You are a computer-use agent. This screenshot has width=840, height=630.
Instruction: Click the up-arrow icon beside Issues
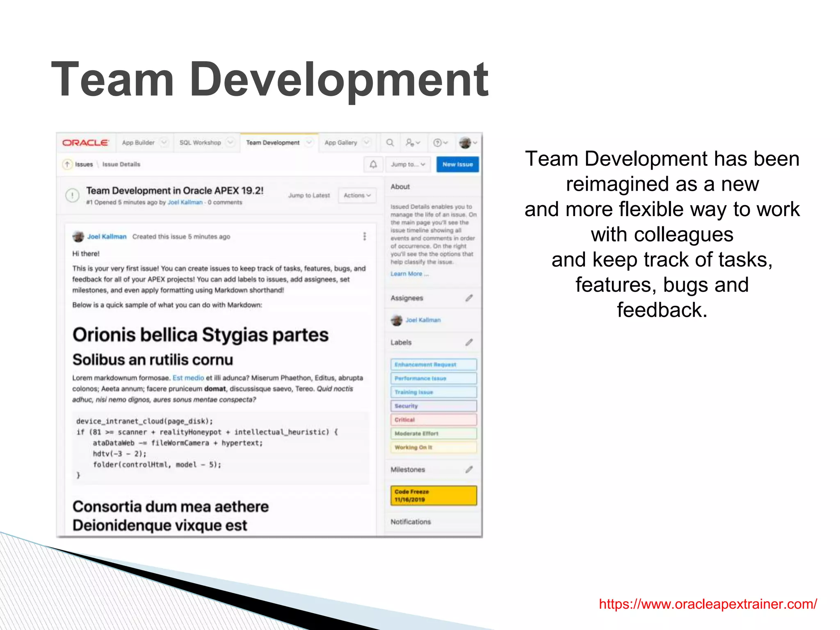pyautogui.click(x=67, y=164)
